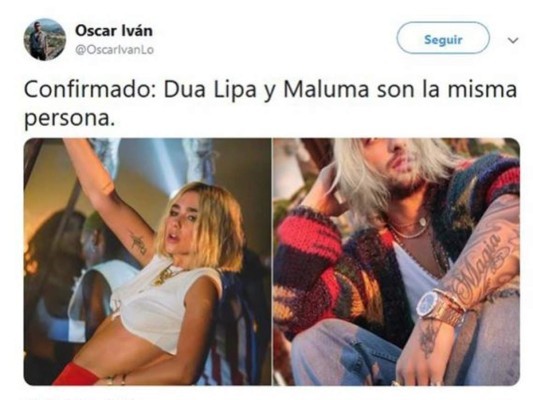533x400 pixels.
Task: Open the left photo with the blonde woman
Action: pyautogui.click(x=148, y=262)
